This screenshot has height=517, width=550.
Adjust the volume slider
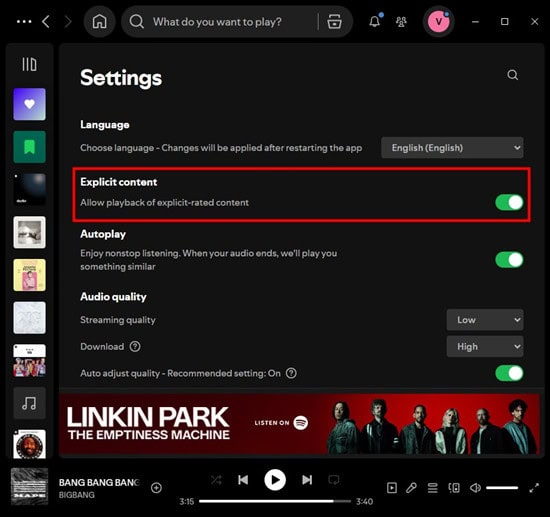coord(502,488)
